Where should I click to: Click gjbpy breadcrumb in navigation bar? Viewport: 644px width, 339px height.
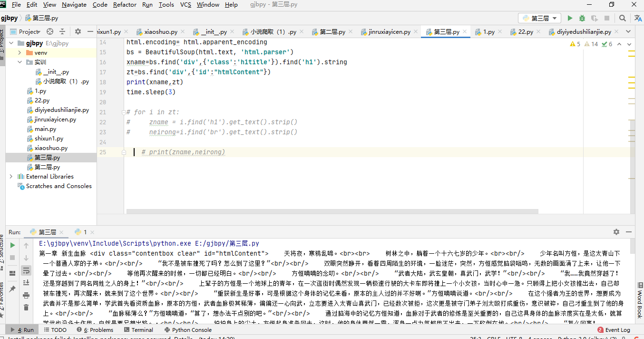(9, 18)
